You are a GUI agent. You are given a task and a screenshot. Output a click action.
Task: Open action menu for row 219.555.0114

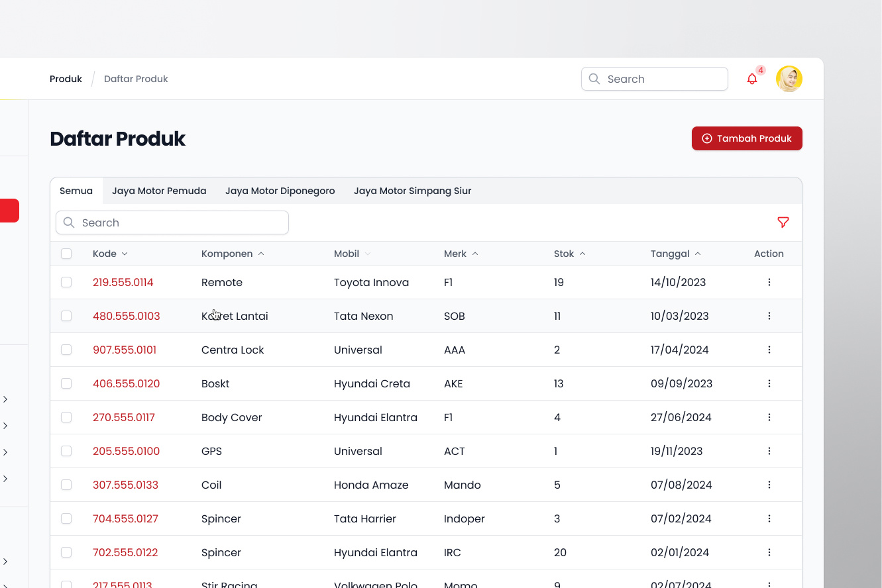coord(769,282)
